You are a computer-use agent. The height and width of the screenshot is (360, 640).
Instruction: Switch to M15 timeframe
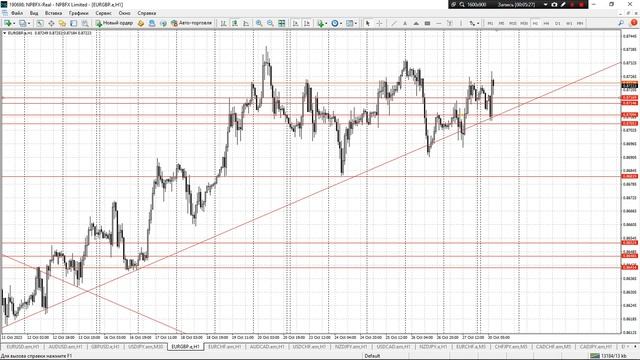(513, 23)
